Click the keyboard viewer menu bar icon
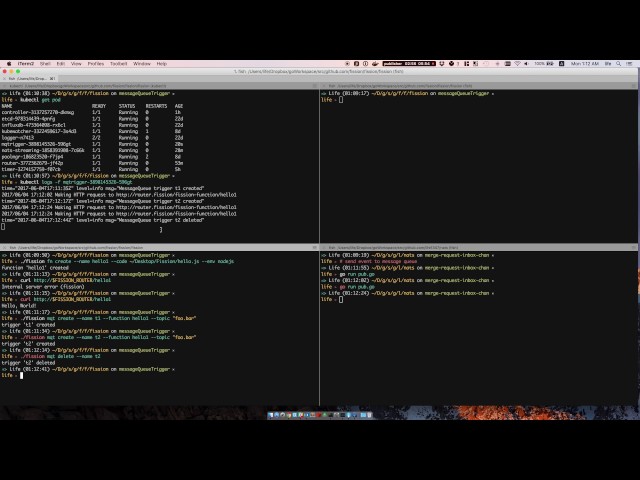Image resolution: width=640 pixels, height=480 pixels. pos(508,64)
